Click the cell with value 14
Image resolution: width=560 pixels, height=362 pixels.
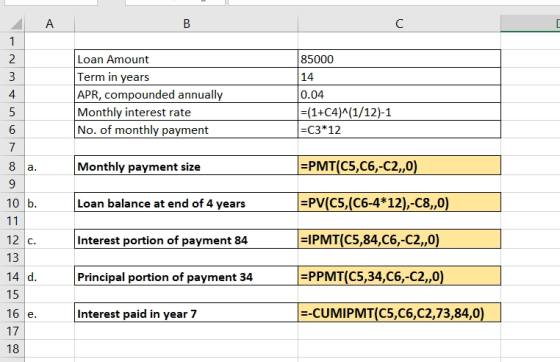click(x=399, y=76)
